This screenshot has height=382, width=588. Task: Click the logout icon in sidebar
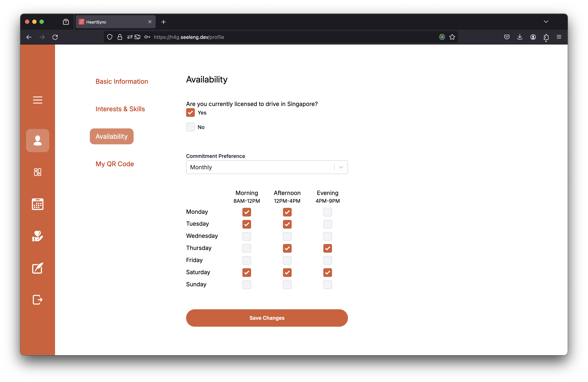point(37,300)
